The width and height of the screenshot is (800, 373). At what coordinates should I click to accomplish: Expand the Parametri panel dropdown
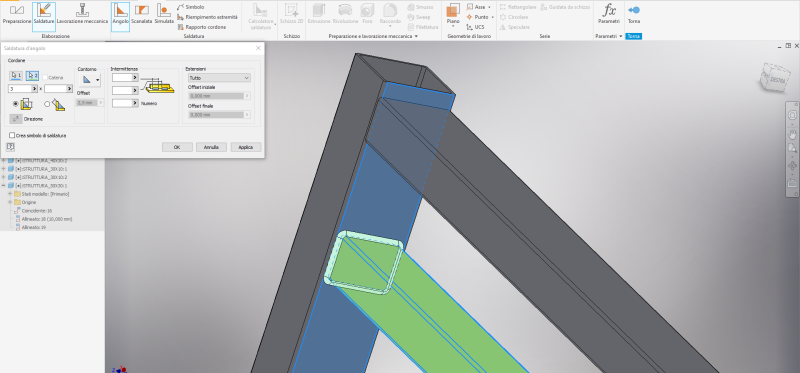(621, 36)
